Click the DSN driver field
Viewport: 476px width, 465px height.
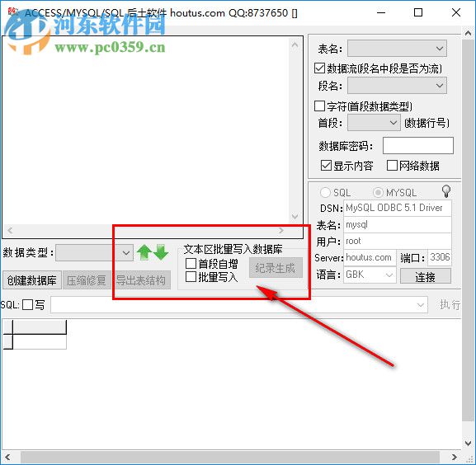[x=398, y=208]
